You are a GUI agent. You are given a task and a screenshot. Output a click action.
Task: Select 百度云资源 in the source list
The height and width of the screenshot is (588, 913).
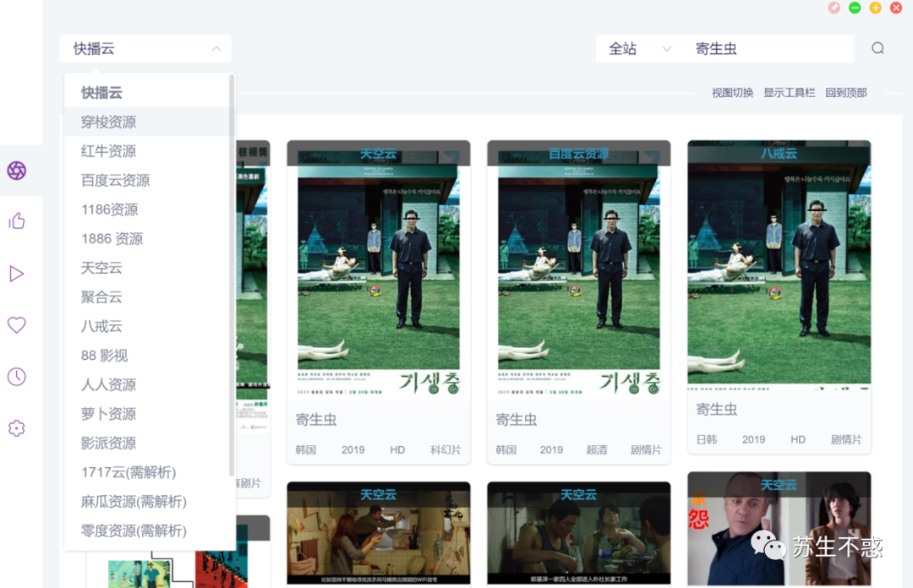(147, 180)
